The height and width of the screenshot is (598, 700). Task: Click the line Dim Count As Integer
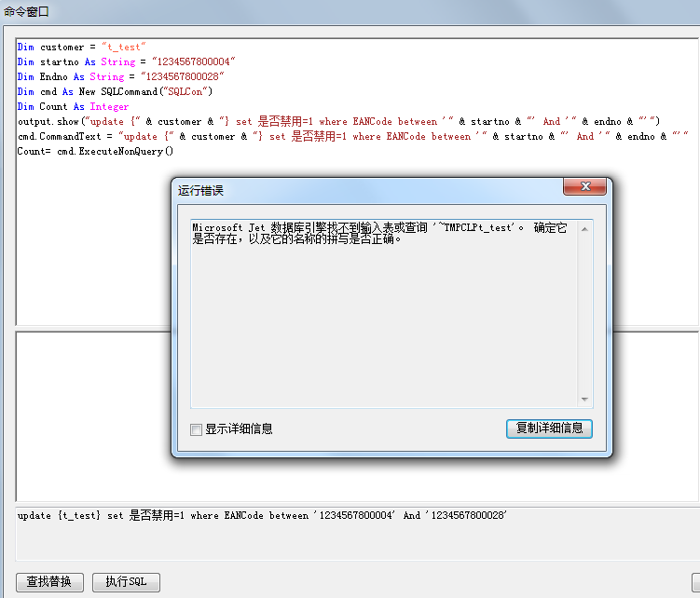point(73,107)
